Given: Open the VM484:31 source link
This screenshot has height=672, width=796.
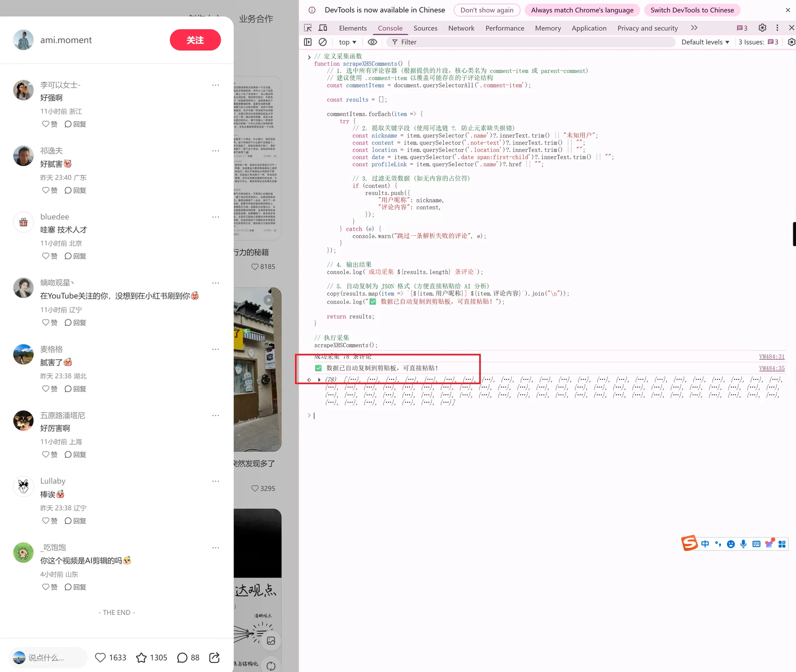Looking at the screenshot, I should 772,357.
